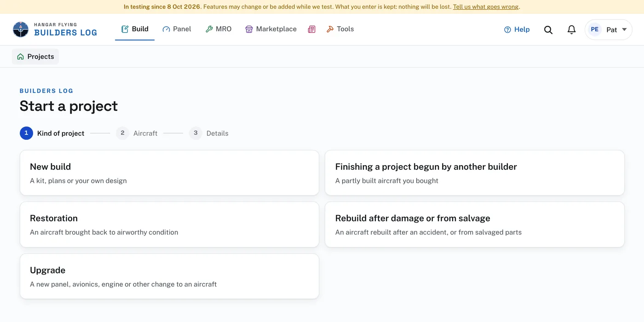The height and width of the screenshot is (322, 644).
Task: Choose 'Finishing a project begun by another builder'
Action: [x=475, y=173]
